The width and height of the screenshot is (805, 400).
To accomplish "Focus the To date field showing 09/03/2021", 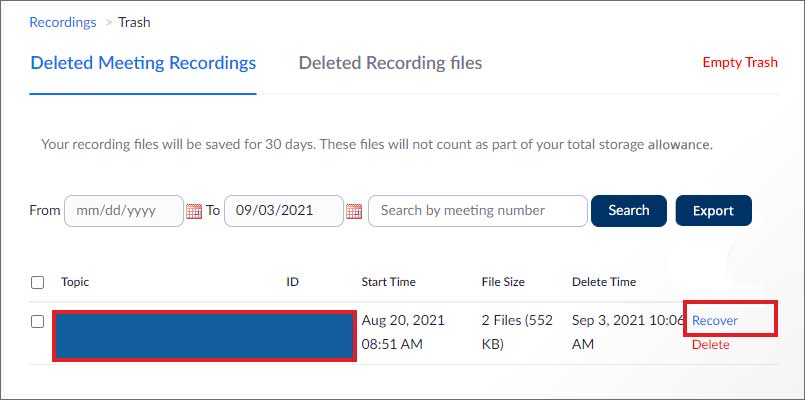I will pos(284,211).
